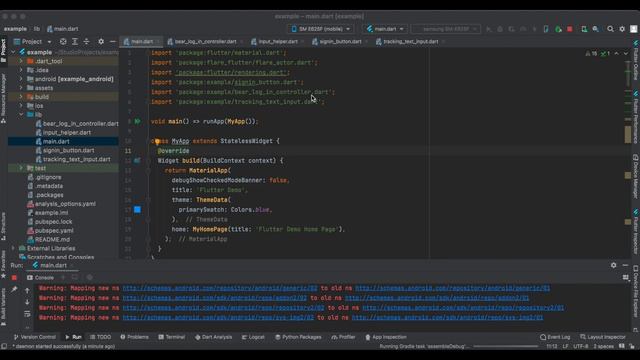Select analysis_options.yaml in project tree

65,204
